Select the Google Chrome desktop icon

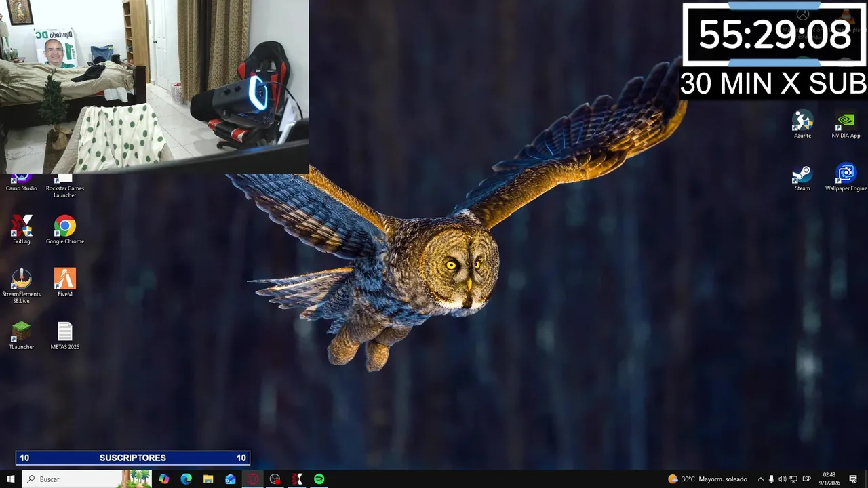pyautogui.click(x=65, y=230)
